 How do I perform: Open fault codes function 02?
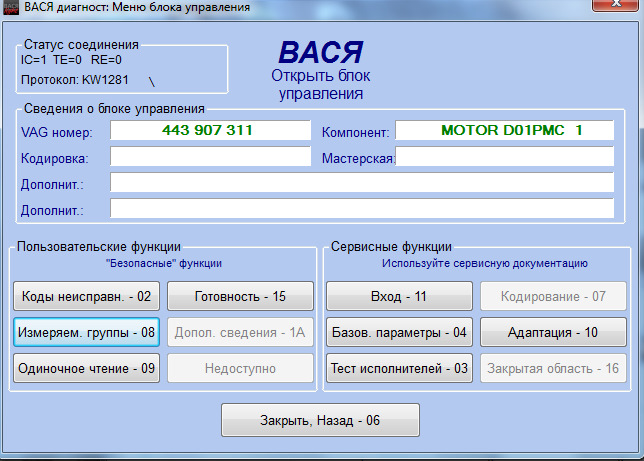coord(86,296)
